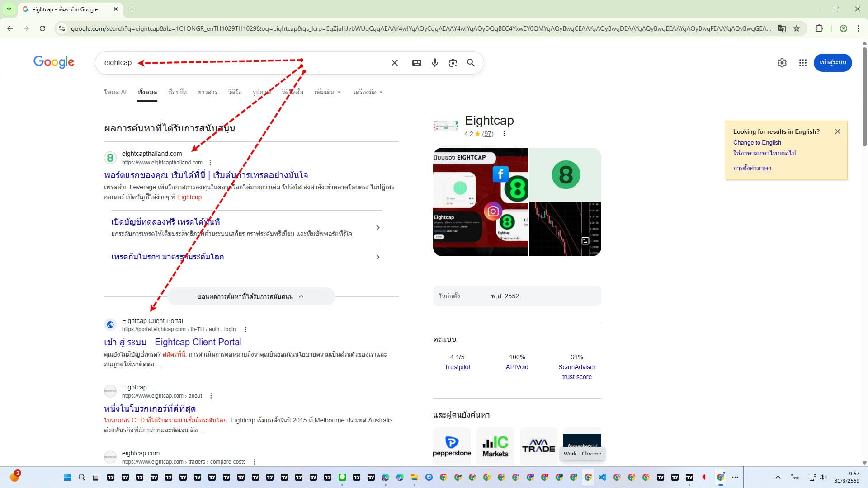Viewport: 868px width, 488px height.
Task: Switch to the วิดีโอ search tab
Action: (x=235, y=92)
